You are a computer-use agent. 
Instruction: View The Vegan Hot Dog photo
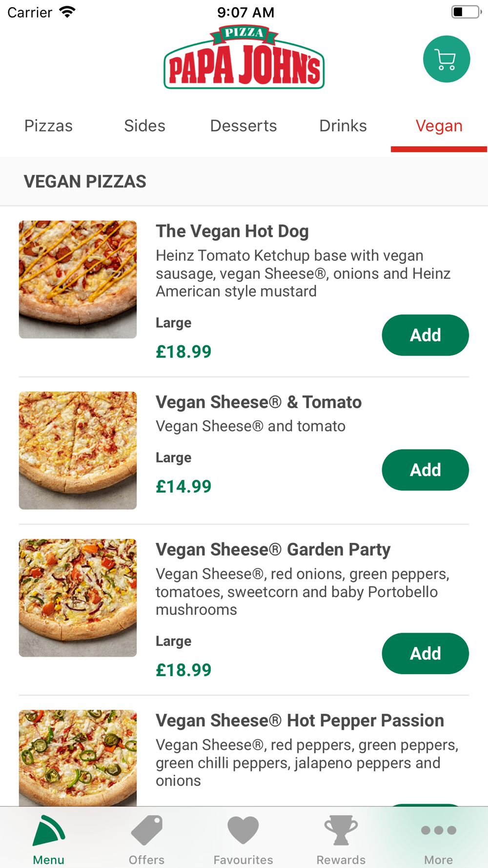(78, 279)
